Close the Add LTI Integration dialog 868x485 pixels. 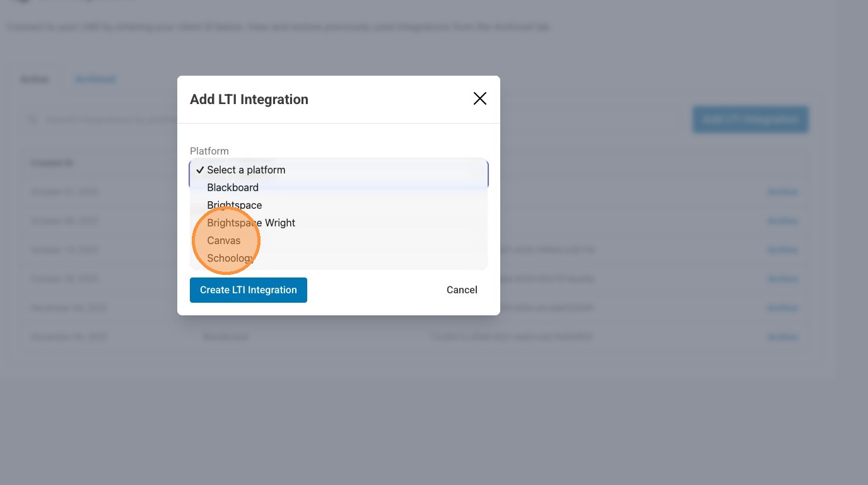(480, 98)
